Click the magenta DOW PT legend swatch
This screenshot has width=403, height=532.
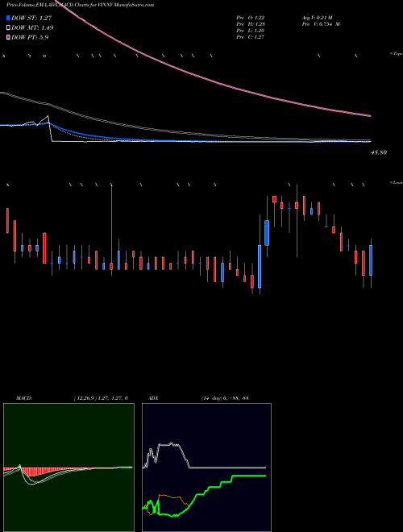pyautogui.click(x=8, y=37)
